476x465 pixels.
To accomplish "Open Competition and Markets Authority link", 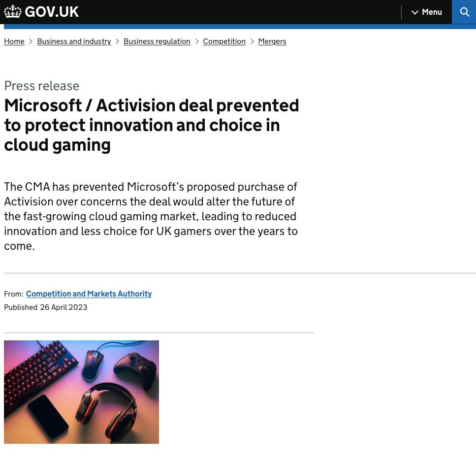I will pos(89,294).
